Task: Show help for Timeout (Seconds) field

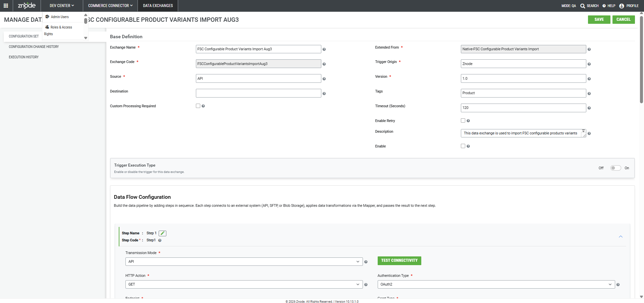Action: pos(589,108)
